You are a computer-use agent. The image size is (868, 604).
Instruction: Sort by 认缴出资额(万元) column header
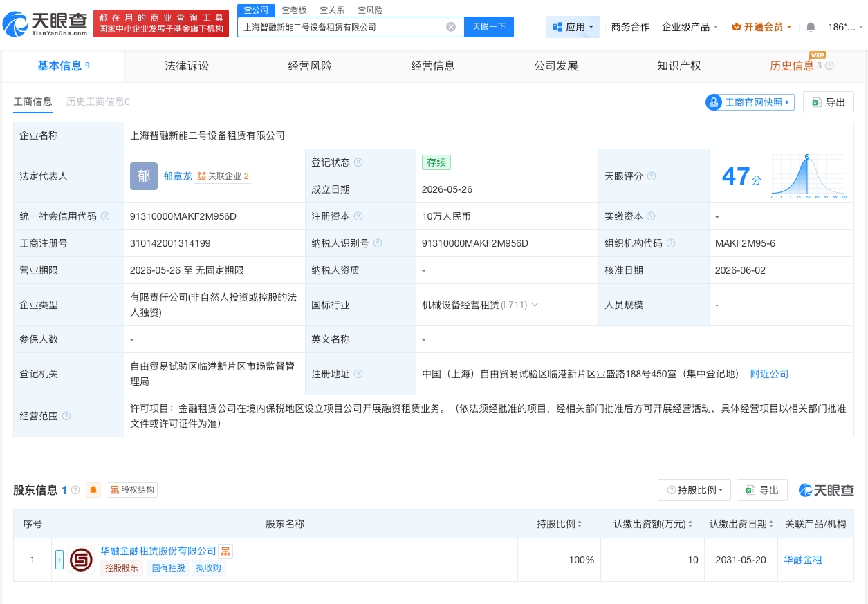pyautogui.click(x=653, y=524)
